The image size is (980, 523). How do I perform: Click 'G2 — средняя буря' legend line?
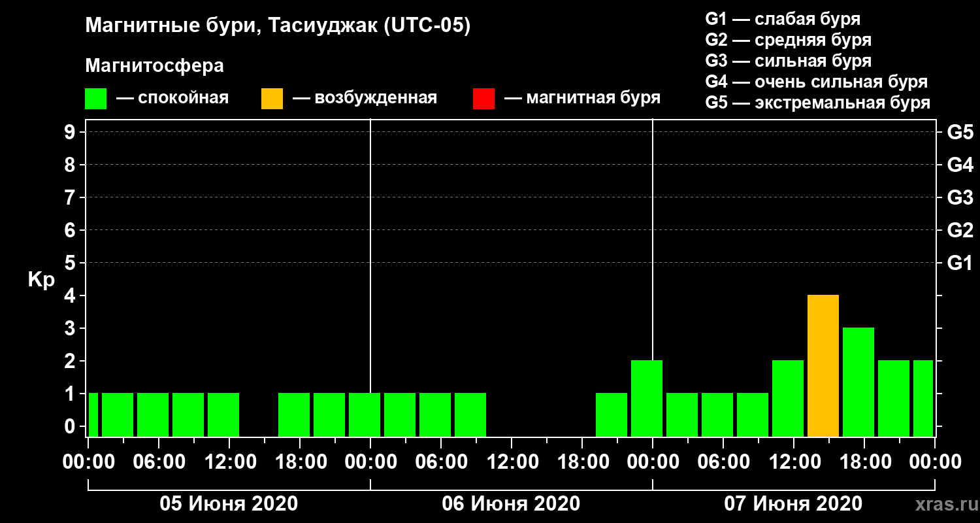pyautogui.click(x=788, y=40)
